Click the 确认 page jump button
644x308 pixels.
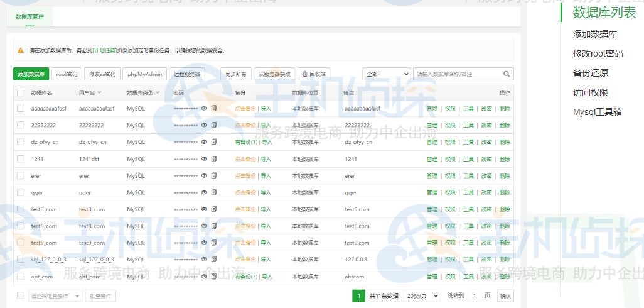pyautogui.click(x=505, y=295)
